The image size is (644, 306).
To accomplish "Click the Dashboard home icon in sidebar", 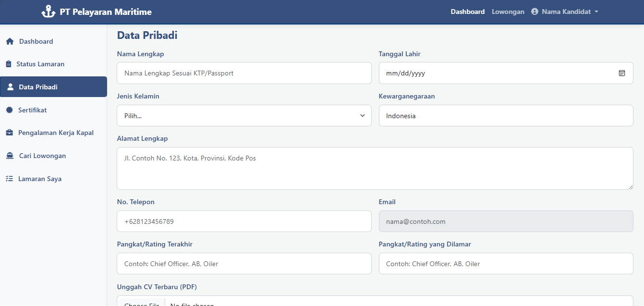I will [10, 42].
